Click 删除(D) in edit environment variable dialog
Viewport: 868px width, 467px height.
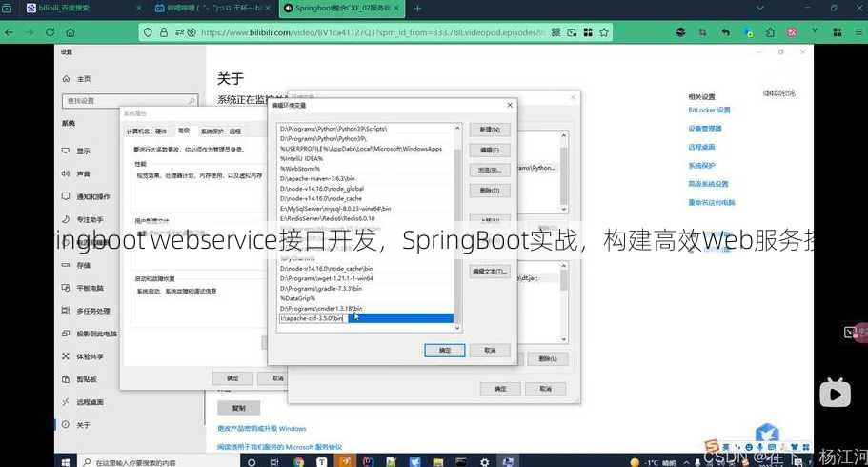click(490, 191)
